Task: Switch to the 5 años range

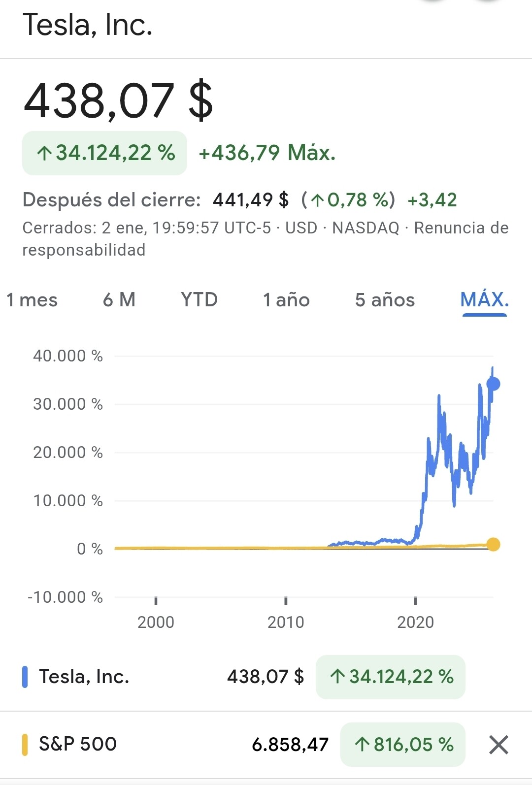Action: [x=385, y=300]
